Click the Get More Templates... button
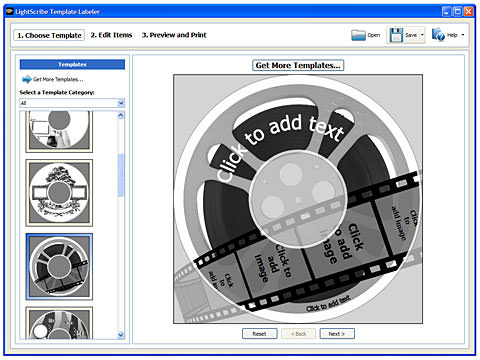This screenshot has width=480, height=360. pyautogui.click(x=298, y=65)
